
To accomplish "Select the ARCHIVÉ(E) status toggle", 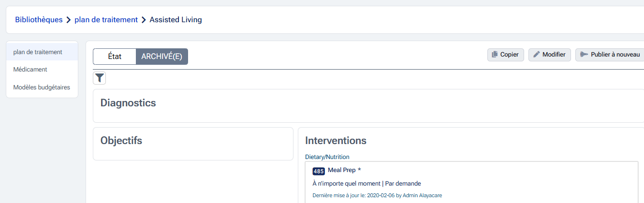I will pyautogui.click(x=161, y=57).
